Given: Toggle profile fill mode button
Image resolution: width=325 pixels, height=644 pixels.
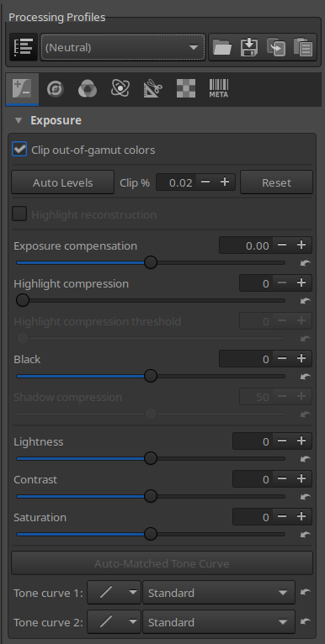Looking at the screenshot, I should pyautogui.click(x=24, y=47).
